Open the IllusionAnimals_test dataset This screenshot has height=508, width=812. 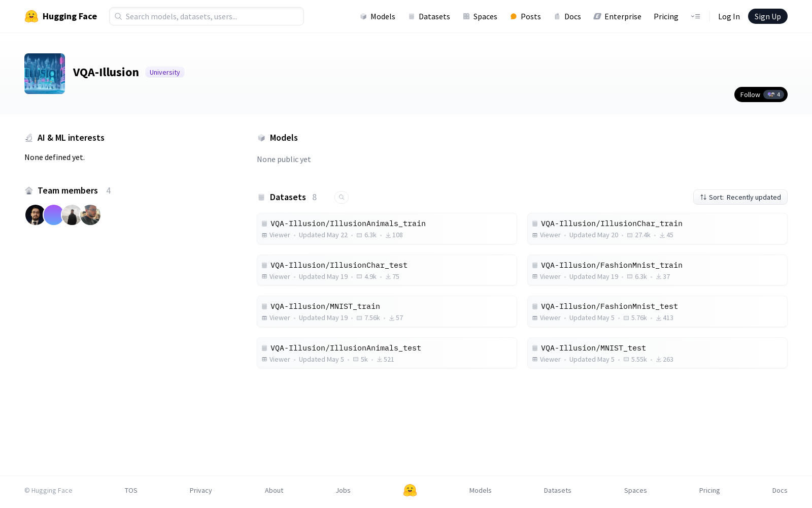point(387,353)
